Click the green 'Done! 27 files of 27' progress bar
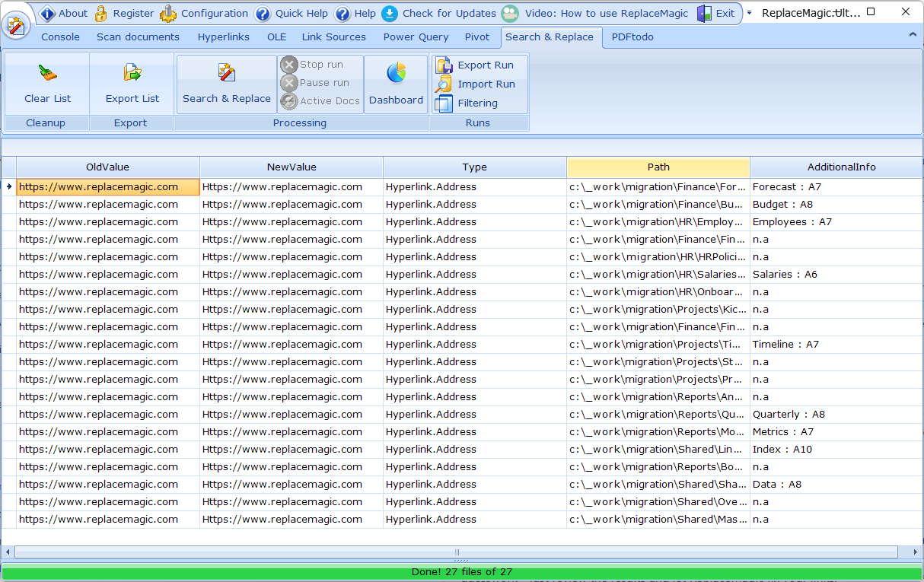 (461, 572)
